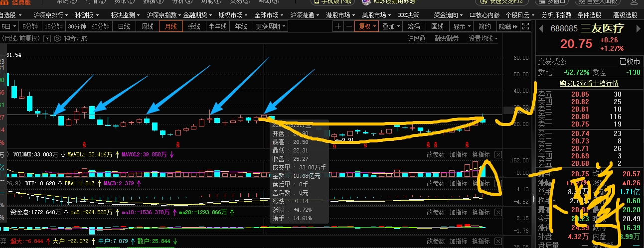Click 融资融券 tag on chart
Screen dimensions: 644x248
click(x=447, y=38)
